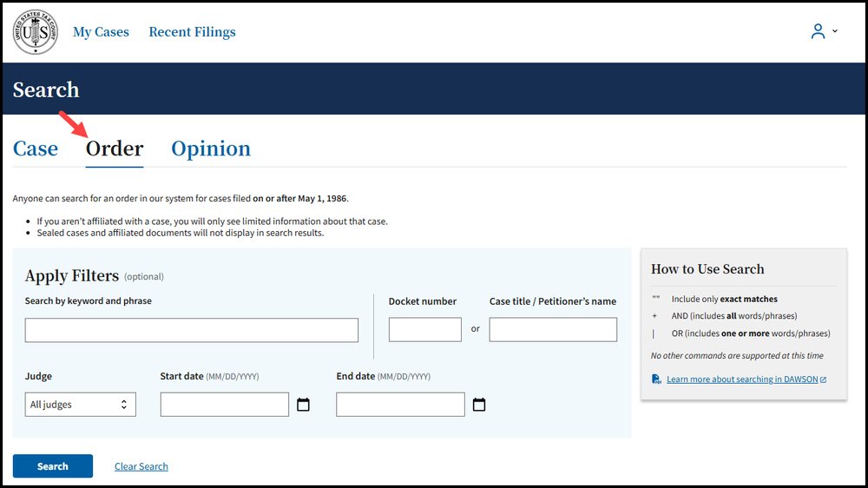Select the Order search tab
The image size is (868, 488).
pos(115,148)
